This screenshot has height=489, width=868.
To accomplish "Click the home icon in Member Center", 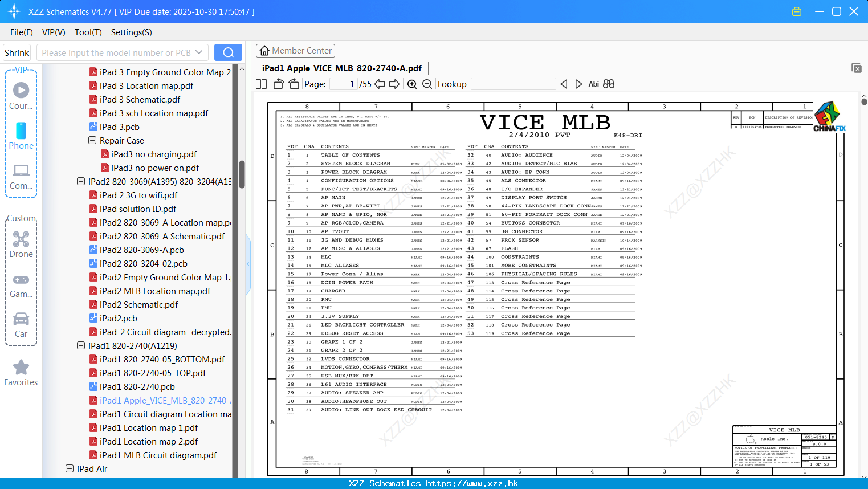I will [x=264, y=51].
